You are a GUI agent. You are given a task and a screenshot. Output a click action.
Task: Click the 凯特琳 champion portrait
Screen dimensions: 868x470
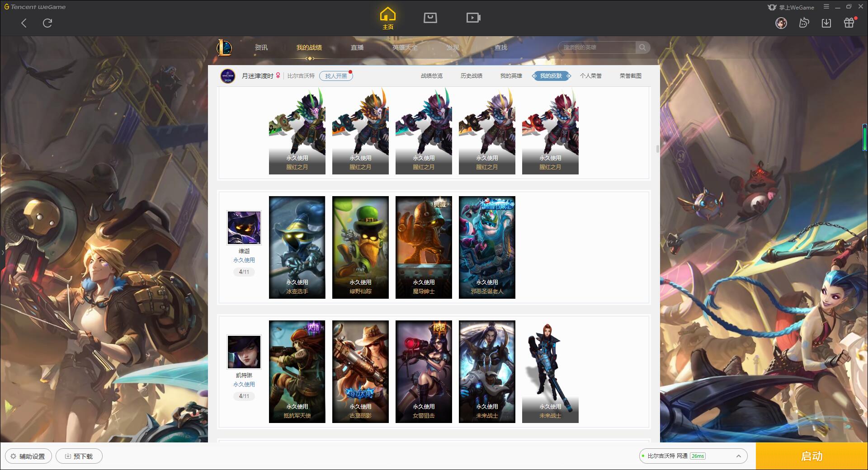click(244, 352)
